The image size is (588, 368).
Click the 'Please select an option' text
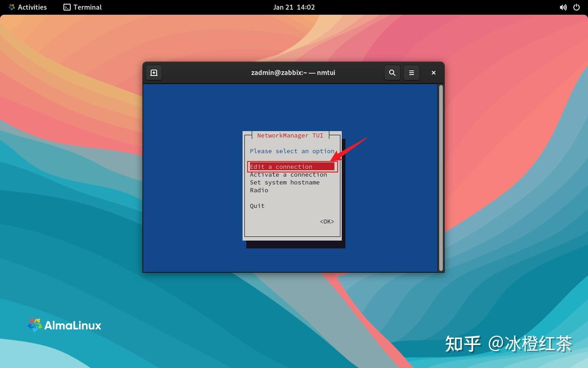coord(292,151)
